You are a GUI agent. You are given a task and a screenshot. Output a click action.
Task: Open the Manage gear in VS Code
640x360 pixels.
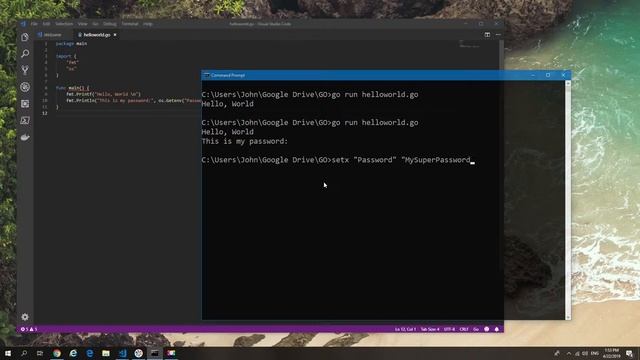[x=25, y=317]
